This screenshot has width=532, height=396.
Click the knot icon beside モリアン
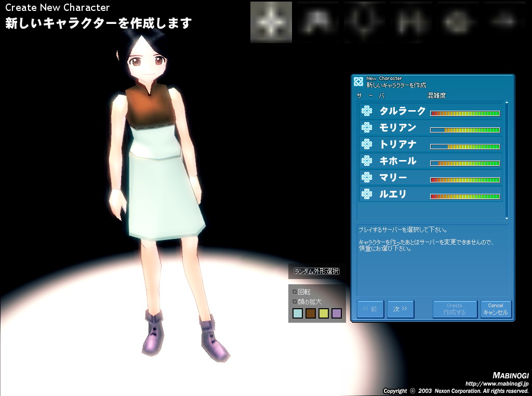367,128
